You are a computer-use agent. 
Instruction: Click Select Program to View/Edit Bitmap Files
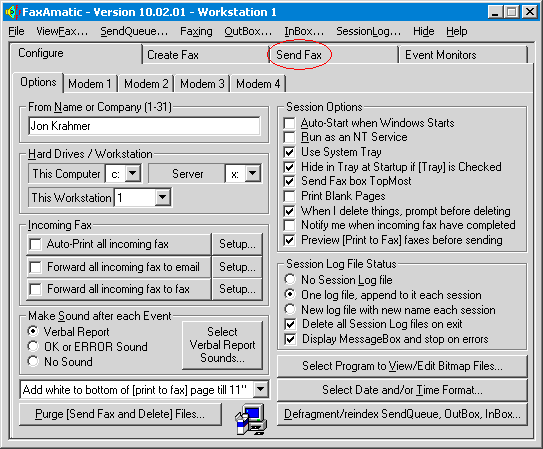click(402, 366)
